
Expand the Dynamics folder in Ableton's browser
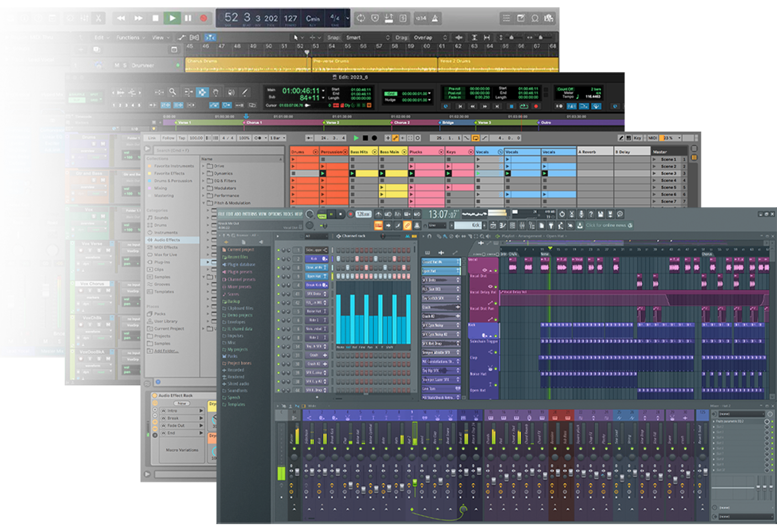tap(204, 173)
